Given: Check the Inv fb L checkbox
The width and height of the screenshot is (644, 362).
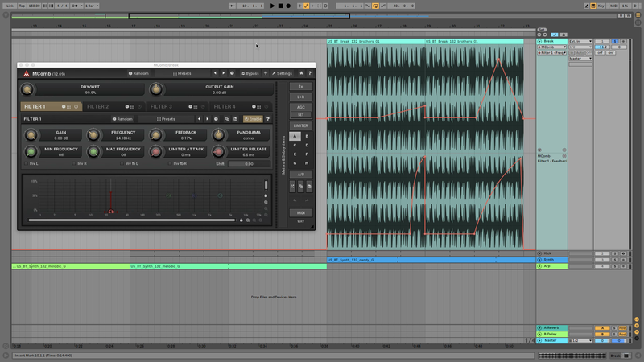Looking at the screenshot, I should coord(122,163).
